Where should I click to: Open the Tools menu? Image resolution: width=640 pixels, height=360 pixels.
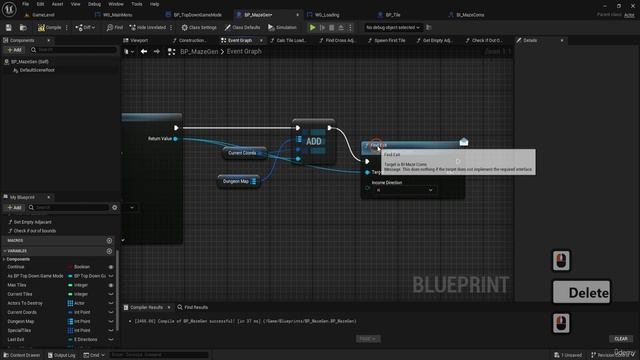tap(137, 4)
